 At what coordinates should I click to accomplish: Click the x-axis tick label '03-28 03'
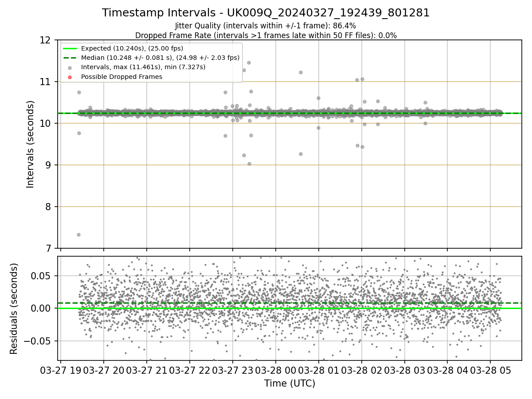(404, 370)
